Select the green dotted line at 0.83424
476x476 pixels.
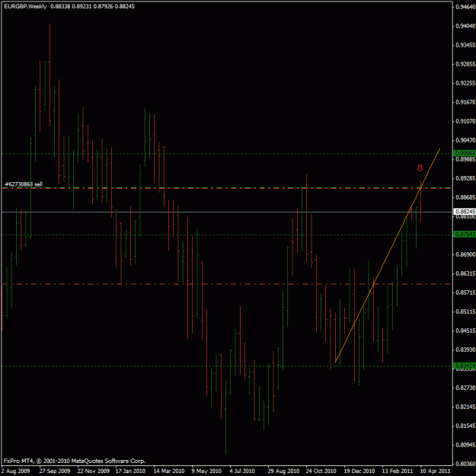[226, 366]
